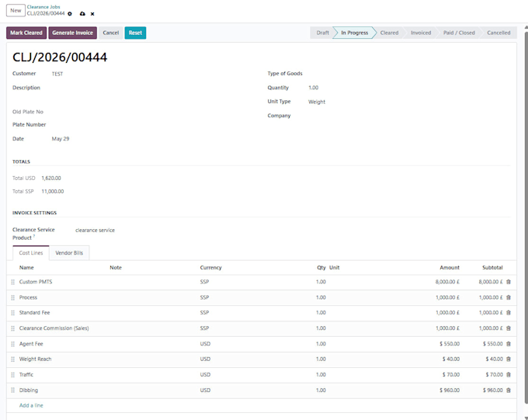Viewport: 528px width, 420px height.
Task: Delete the Traffic cost line
Action: [509, 374]
